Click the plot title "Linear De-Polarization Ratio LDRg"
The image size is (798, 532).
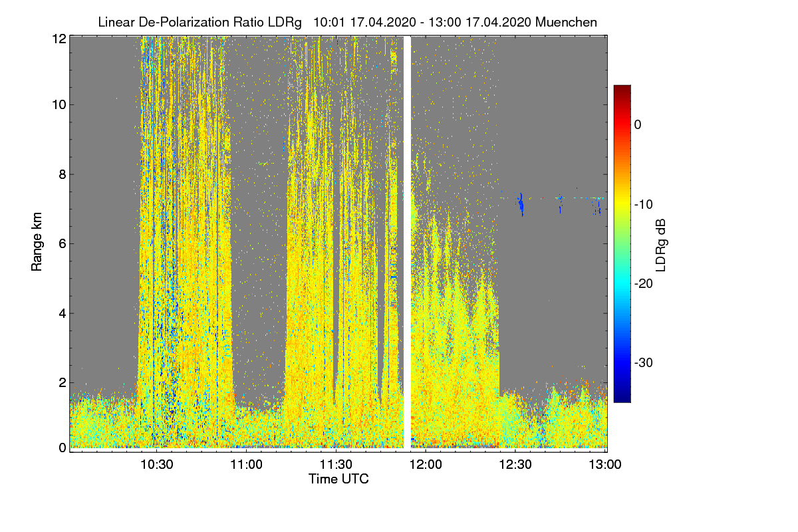[199, 22]
